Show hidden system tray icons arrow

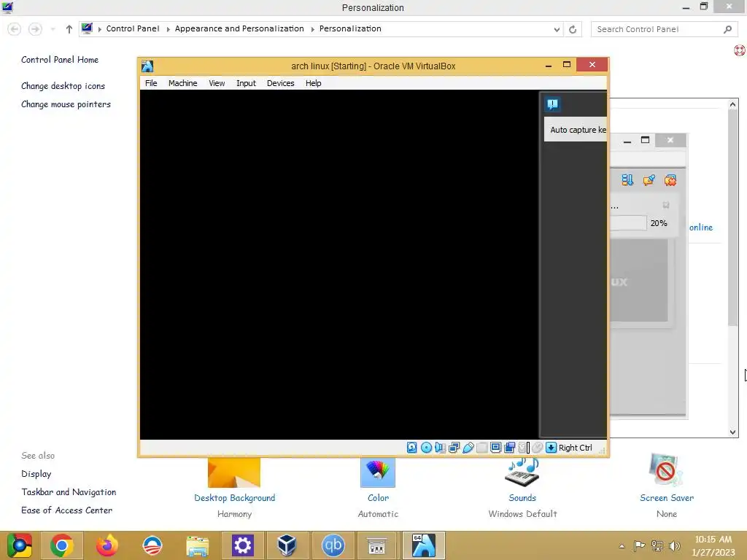[x=622, y=546]
